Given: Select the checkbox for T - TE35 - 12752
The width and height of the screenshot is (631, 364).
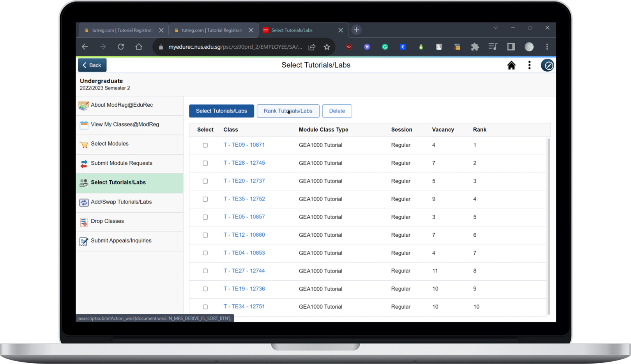Looking at the screenshot, I should [x=205, y=199].
